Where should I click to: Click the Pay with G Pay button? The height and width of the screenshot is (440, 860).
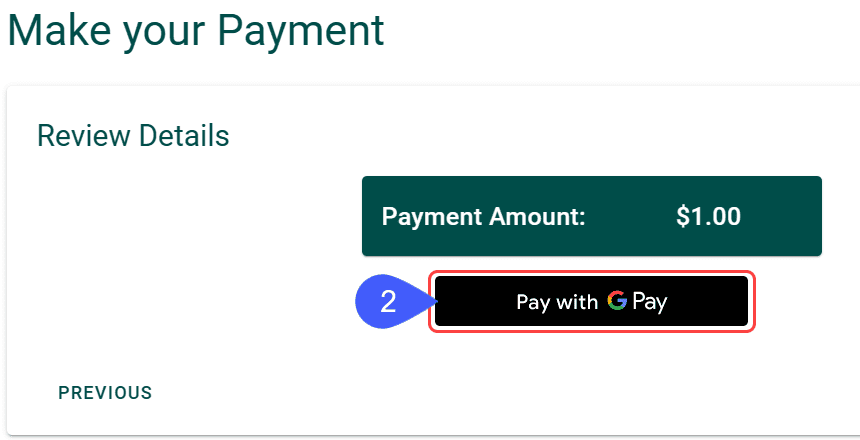click(x=591, y=301)
